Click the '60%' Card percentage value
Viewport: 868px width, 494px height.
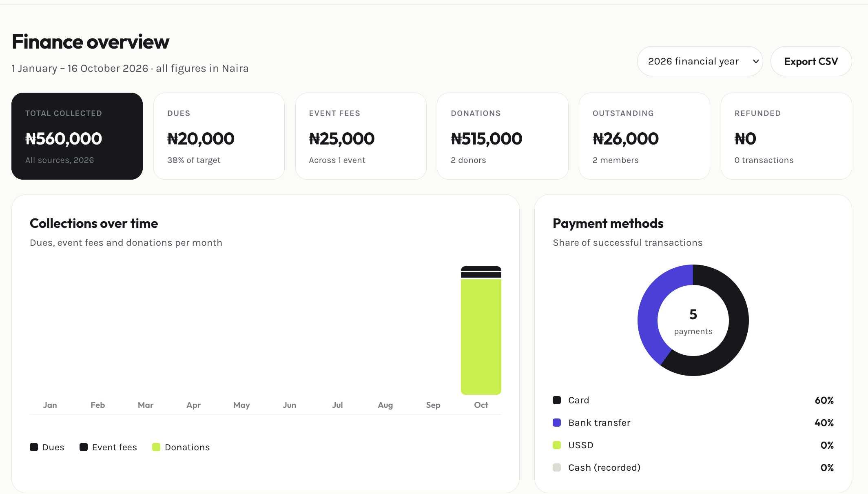coord(824,400)
